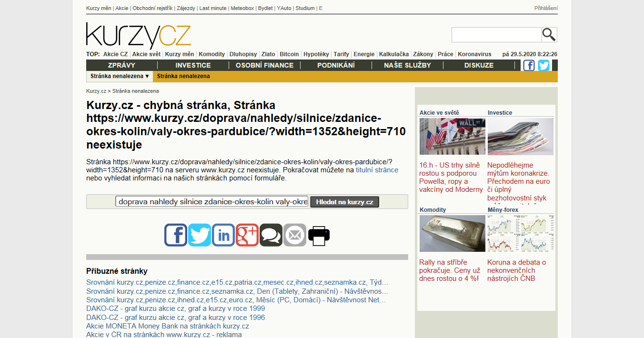Share page via large Twitter icon
This screenshot has height=338, width=644.
200,235
